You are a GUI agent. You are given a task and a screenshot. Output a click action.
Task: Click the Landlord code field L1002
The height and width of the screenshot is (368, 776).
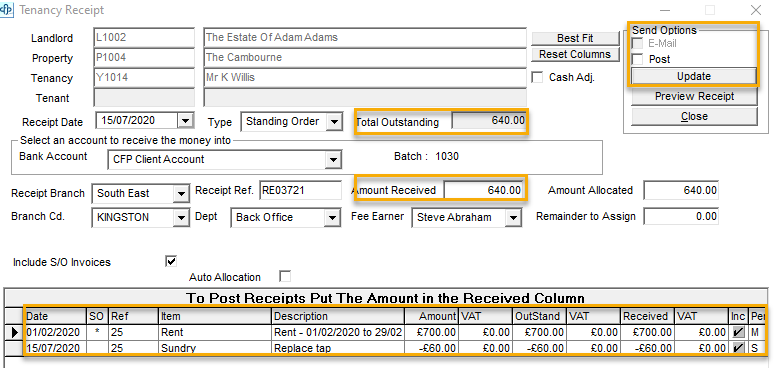pos(144,38)
